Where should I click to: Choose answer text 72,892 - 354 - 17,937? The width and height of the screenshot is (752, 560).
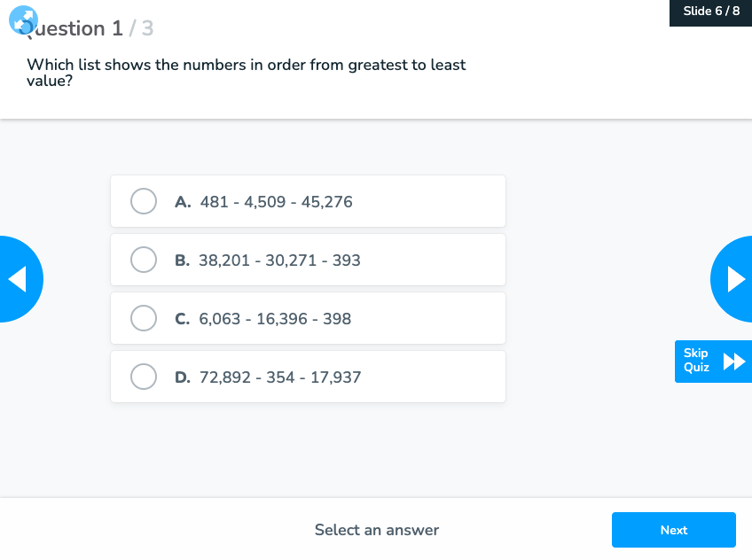click(x=280, y=377)
